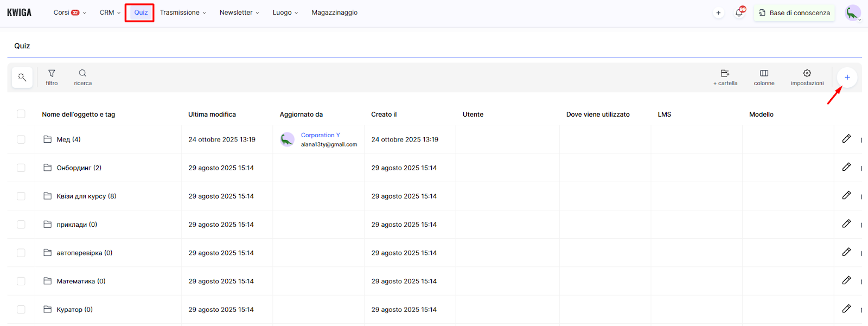
Task: Open the Квізи для курсу folder
Action: (x=86, y=196)
